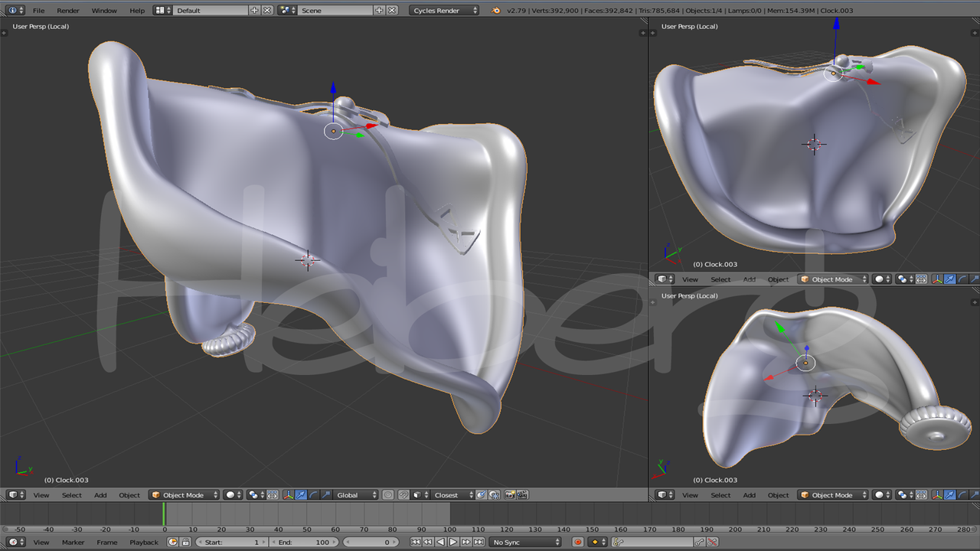Play animation in reverse

(x=440, y=542)
